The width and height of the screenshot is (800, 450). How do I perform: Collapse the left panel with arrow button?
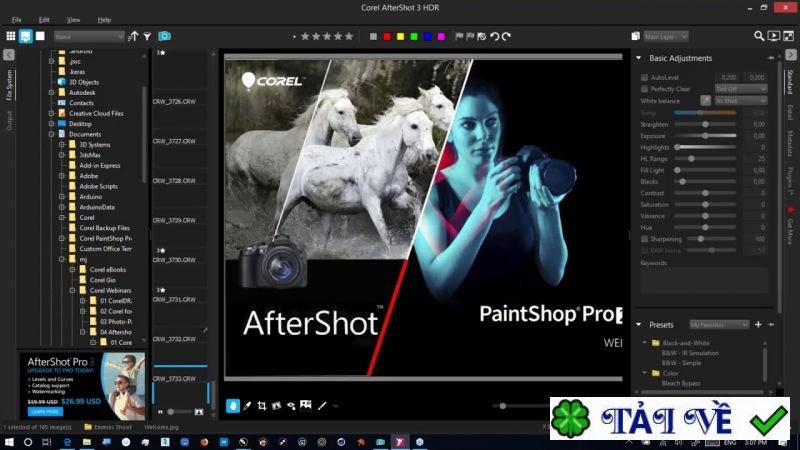(9, 55)
